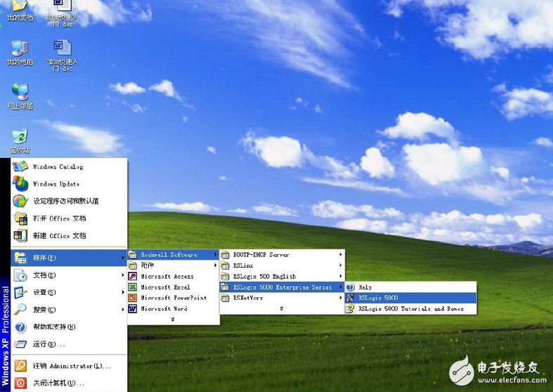
Task: Click the Microsoft Excel icon in Programs menu
Action: [133, 287]
